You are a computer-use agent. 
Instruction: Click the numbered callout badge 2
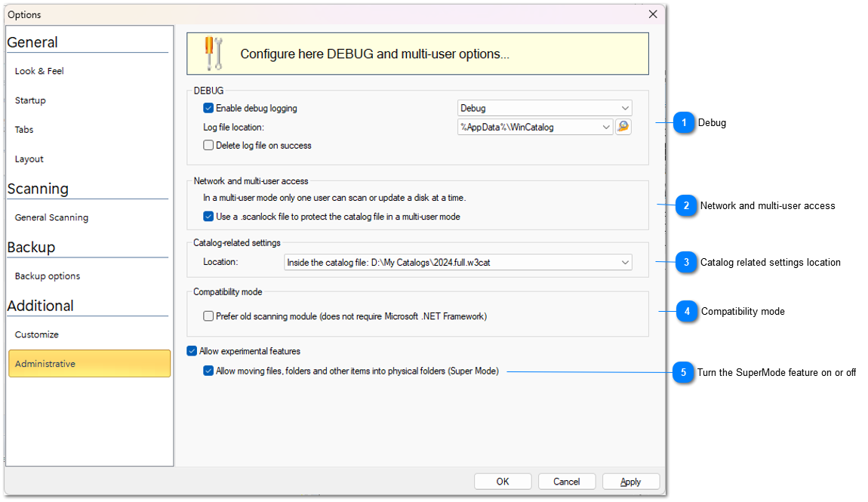(685, 205)
